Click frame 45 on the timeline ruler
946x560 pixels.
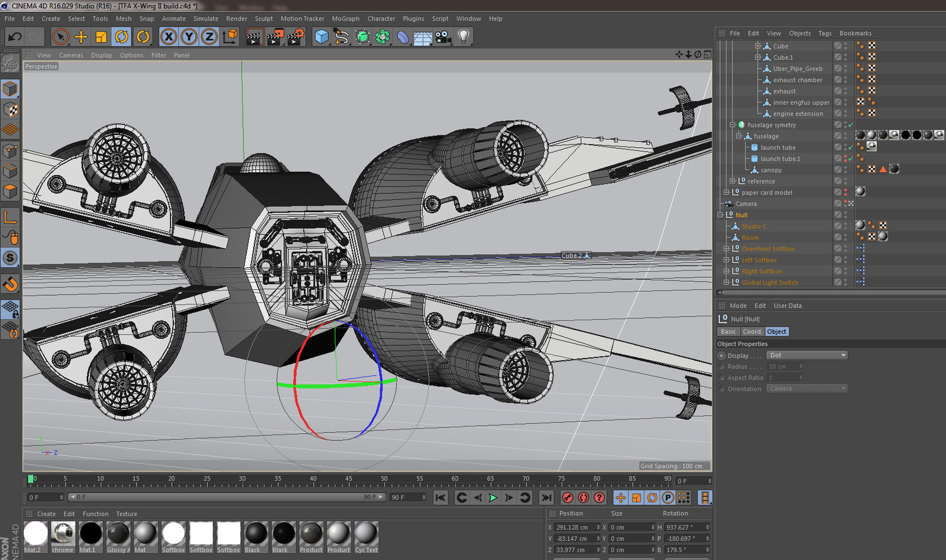point(348,480)
